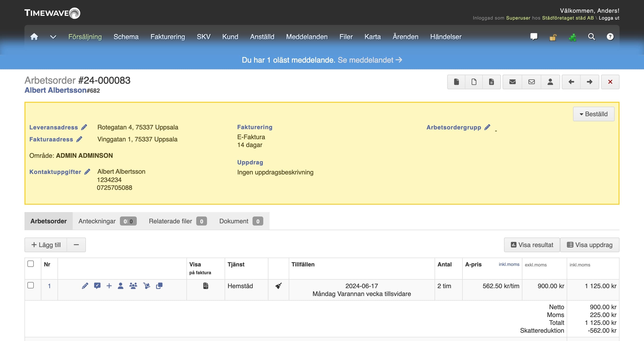
Task: Switch to Relaterade filer tab
Action: 178,221
